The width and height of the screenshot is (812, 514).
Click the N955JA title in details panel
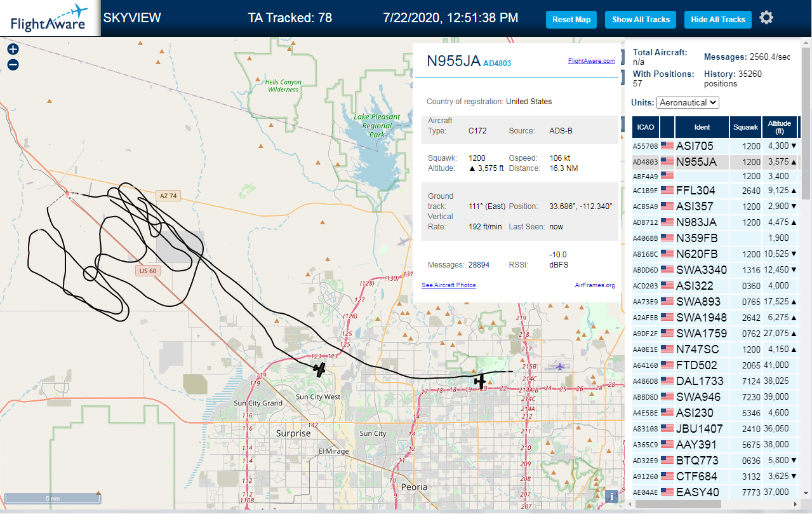coord(453,61)
